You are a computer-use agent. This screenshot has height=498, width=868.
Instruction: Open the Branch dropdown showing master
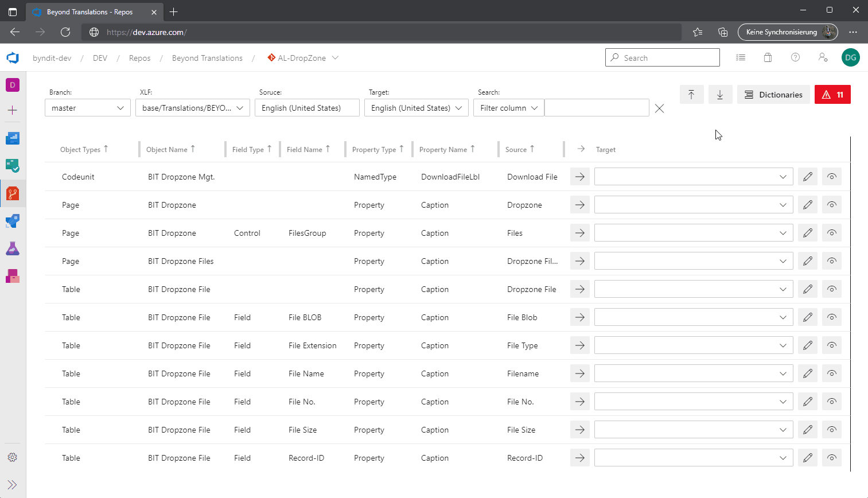[x=87, y=107]
